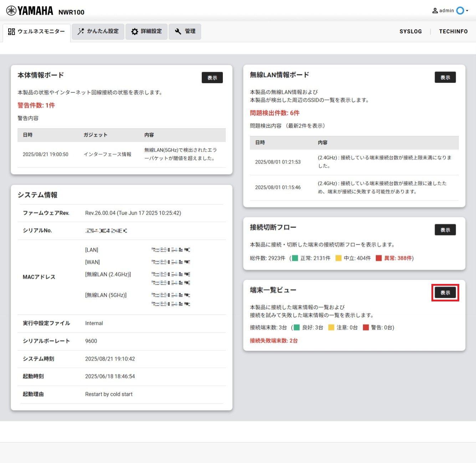Select the 5GHz error packet warning row

(x=121, y=154)
